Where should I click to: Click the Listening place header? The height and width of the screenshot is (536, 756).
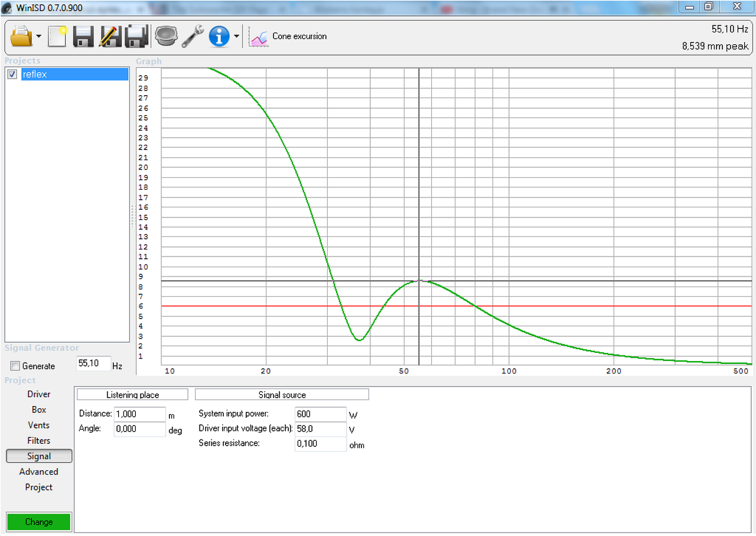pyautogui.click(x=132, y=394)
